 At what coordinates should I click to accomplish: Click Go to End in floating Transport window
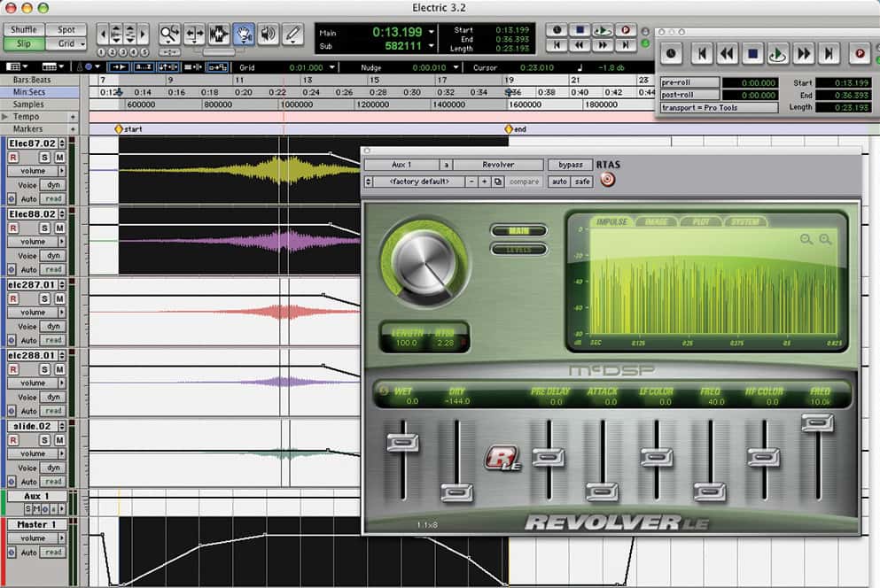point(829,54)
